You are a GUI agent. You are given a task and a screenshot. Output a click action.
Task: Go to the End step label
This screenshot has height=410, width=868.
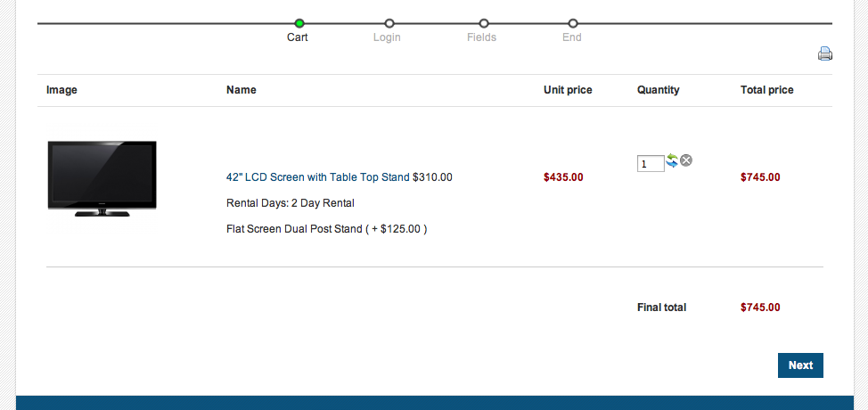tap(572, 37)
